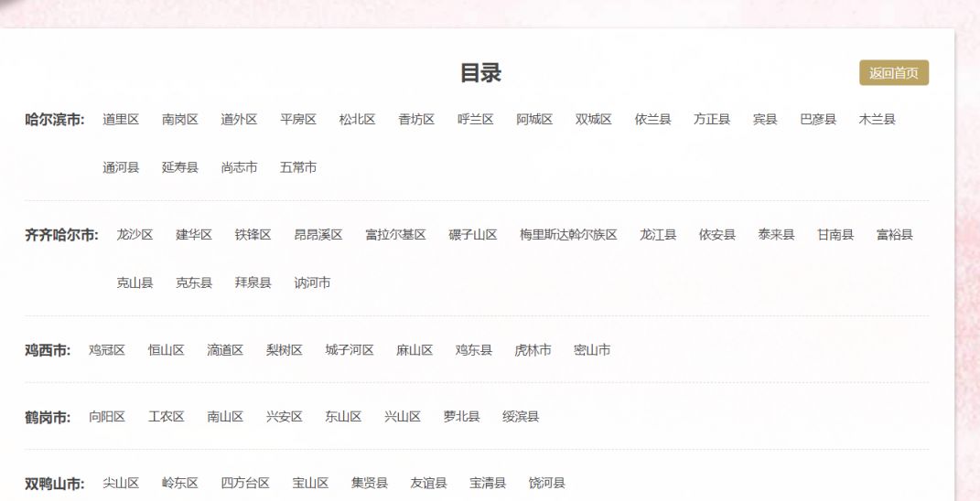The image size is (980, 501).
Task: Select 尚志市 in the Harbin list
Action: [x=239, y=168]
